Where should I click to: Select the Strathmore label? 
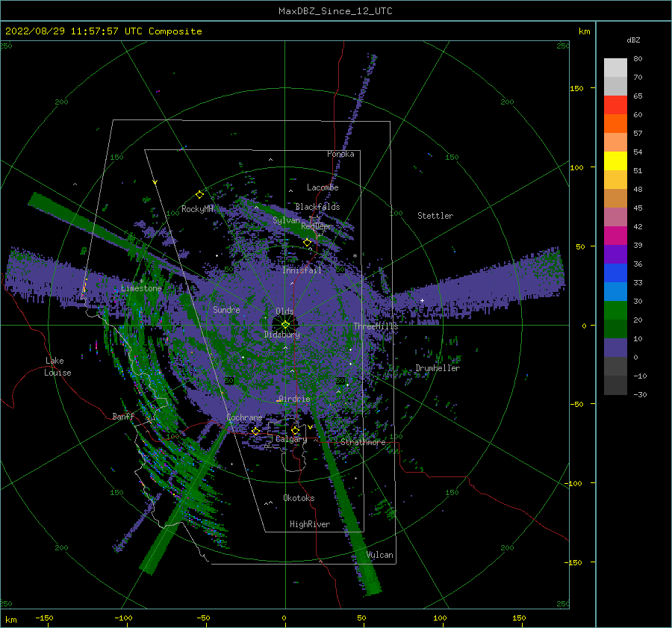click(363, 442)
